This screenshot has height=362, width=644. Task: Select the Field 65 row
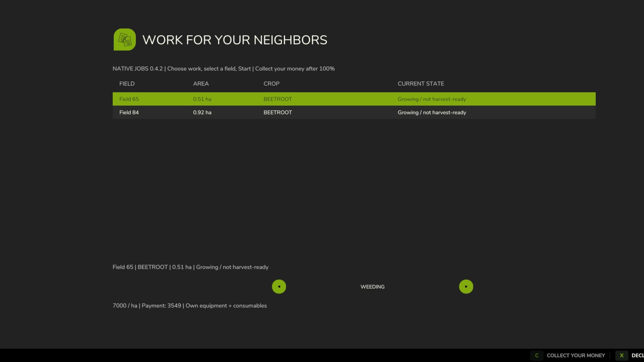point(354,99)
